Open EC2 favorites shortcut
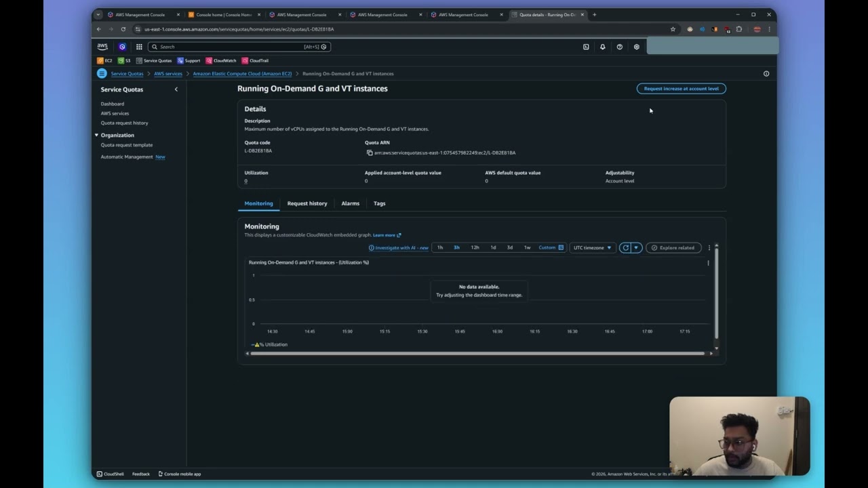The image size is (868, 488). coord(105,60)
